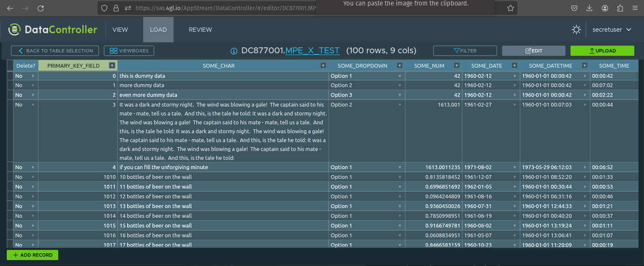Open browser downloads arrow icon
The width and height of the screenshot is (644, 266).
point(590,8)
